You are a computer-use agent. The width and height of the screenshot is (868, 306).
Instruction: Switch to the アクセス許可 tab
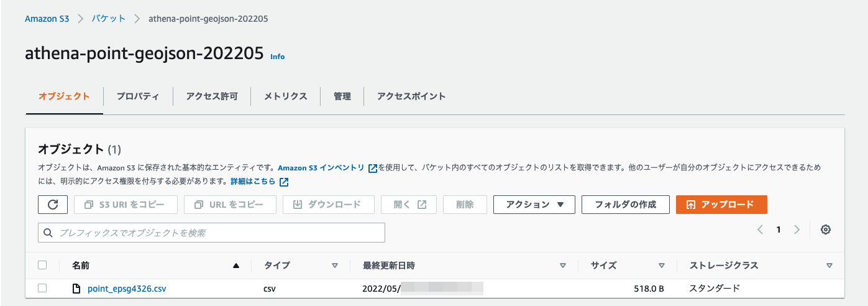tap(212, 96)
